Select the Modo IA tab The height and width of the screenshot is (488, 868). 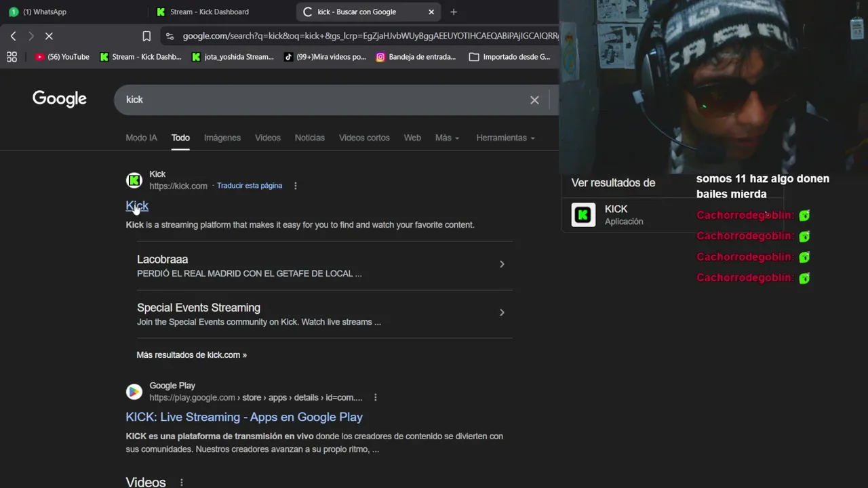(141, 138)
